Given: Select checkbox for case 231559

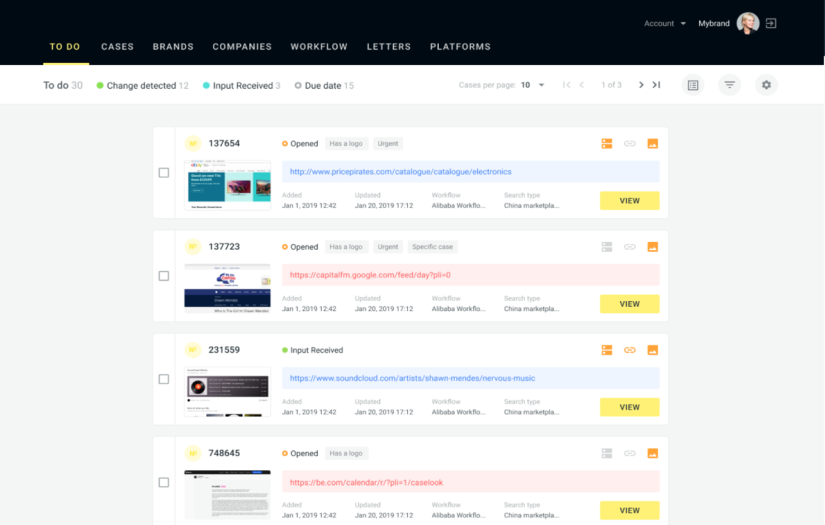Looking at the screenshot, I should point(164,379).
